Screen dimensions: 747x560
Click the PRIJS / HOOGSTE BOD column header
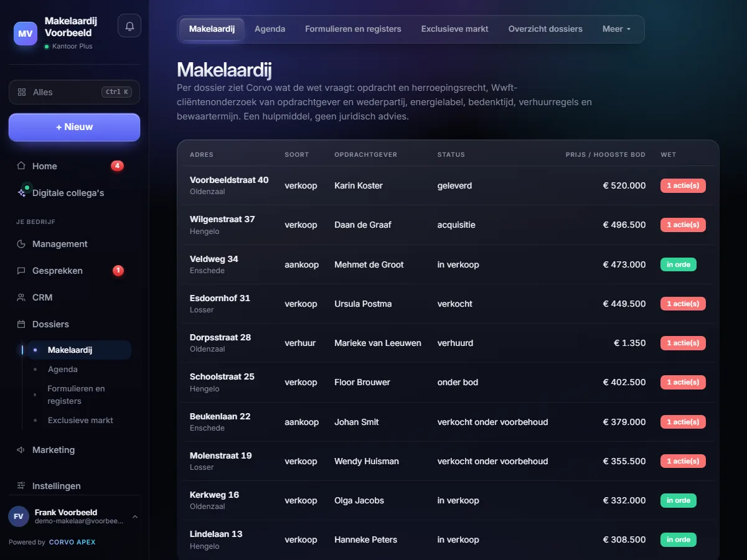pos(606,154)
